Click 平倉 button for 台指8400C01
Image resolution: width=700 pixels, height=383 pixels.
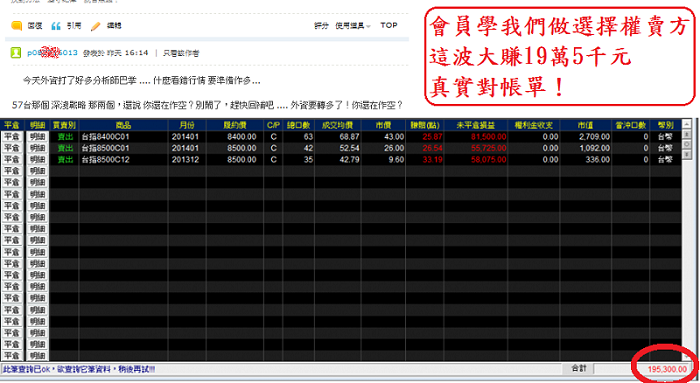pyautogui.click(x=12, y=137)
